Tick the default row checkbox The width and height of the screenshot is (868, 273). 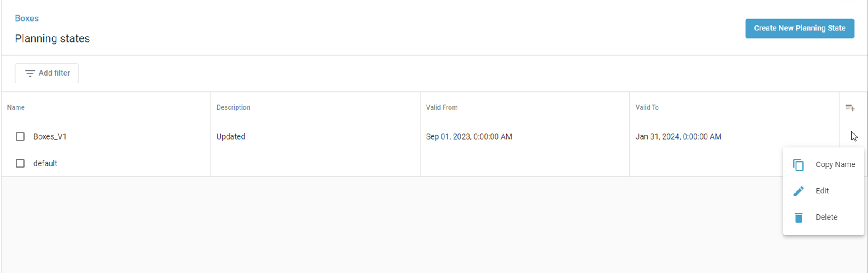point(20,163)
